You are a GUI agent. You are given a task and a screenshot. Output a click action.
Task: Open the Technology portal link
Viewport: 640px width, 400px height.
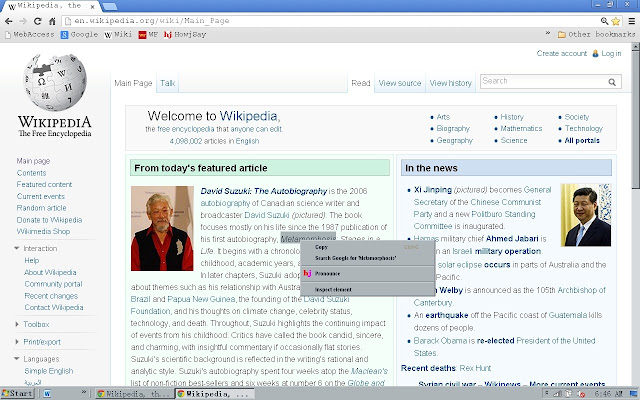(x=584, y=129)
